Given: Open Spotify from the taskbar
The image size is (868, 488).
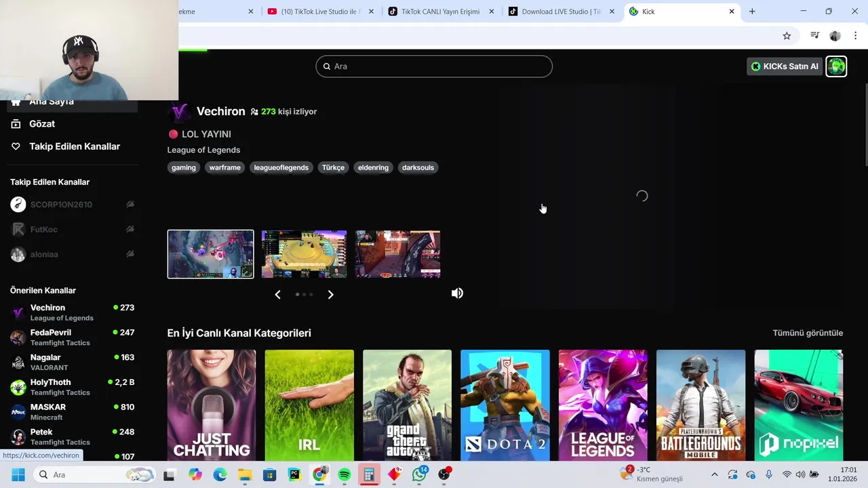Looking at the screenshot, I should point(344,475).
